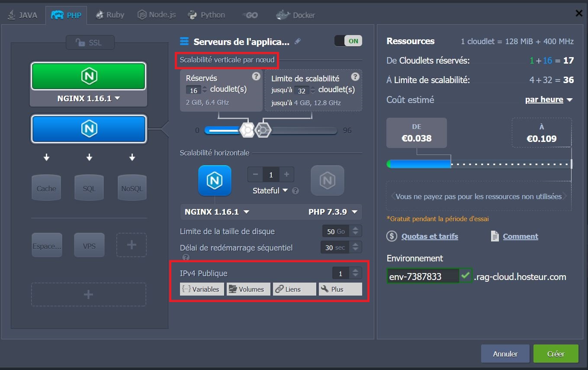Toggle the application server ON switch
This screenshot has height=370, width=588.
[x=348, y=41]
